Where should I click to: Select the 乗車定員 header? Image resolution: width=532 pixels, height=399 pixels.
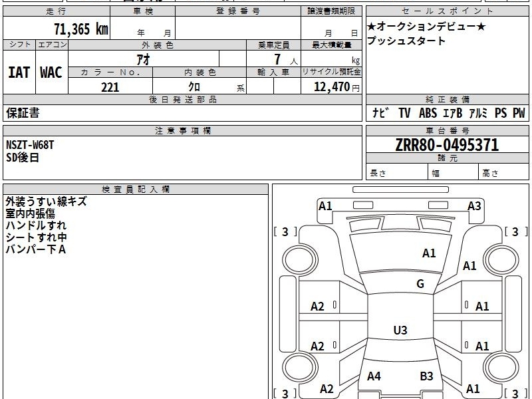click(273, 45)
